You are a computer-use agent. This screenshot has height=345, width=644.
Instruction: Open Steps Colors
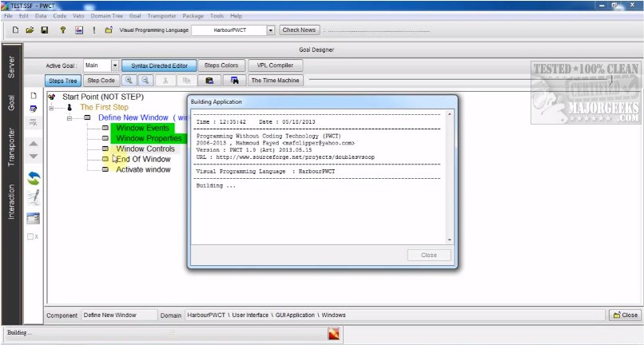click(x=221, y=65)
